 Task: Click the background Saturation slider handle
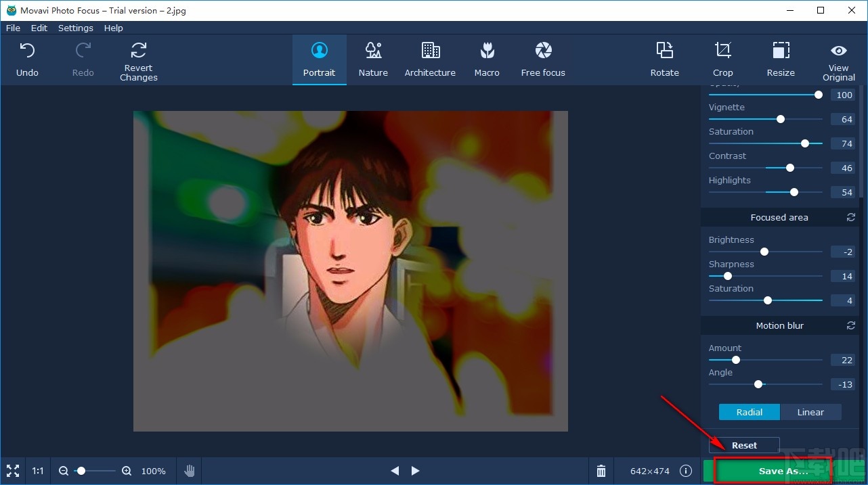(805, 143)
